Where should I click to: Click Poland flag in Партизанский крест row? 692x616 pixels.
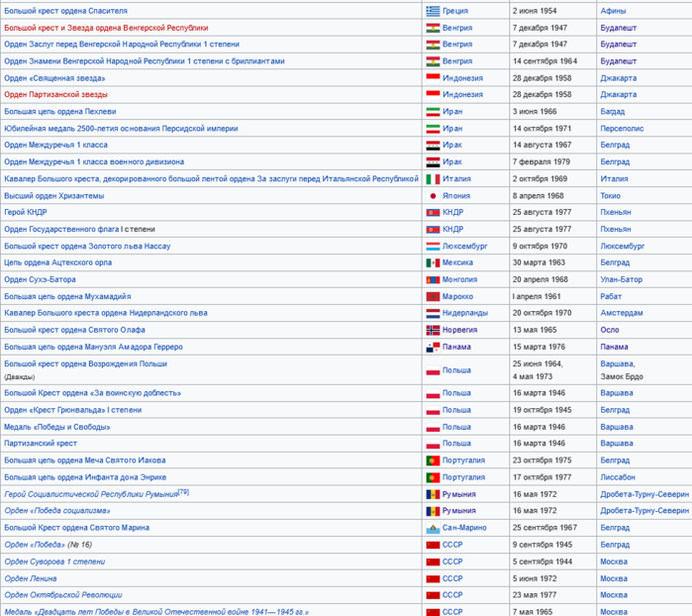click(x=433, y=444)
